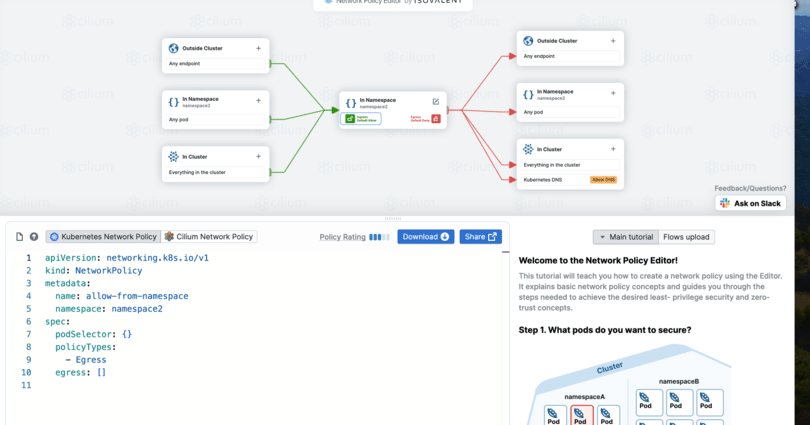Click the Cilium logo in policy tab
Image resolution: width=810 pixels, height=425 pixels.
169,237
